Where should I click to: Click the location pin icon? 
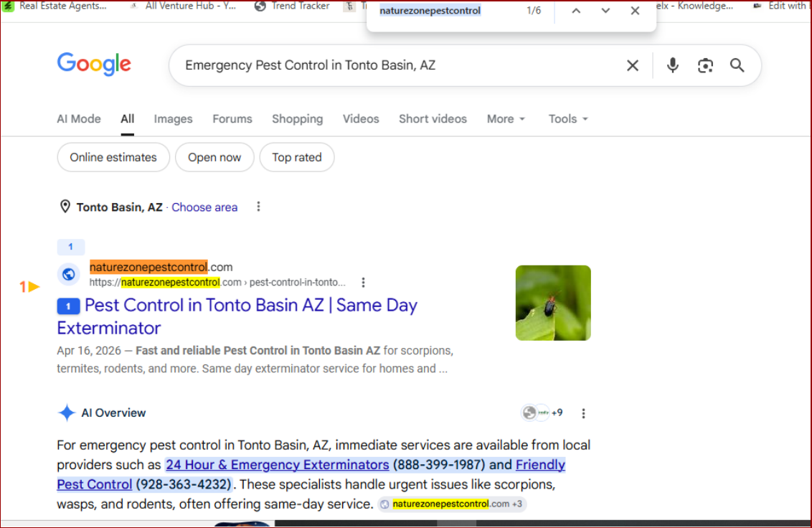65,207
